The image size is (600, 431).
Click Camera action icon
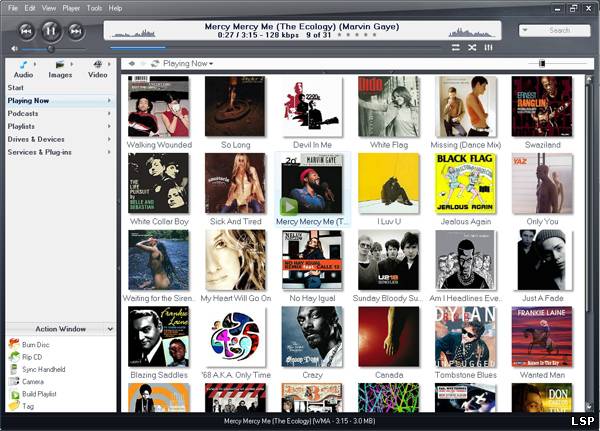14,381
